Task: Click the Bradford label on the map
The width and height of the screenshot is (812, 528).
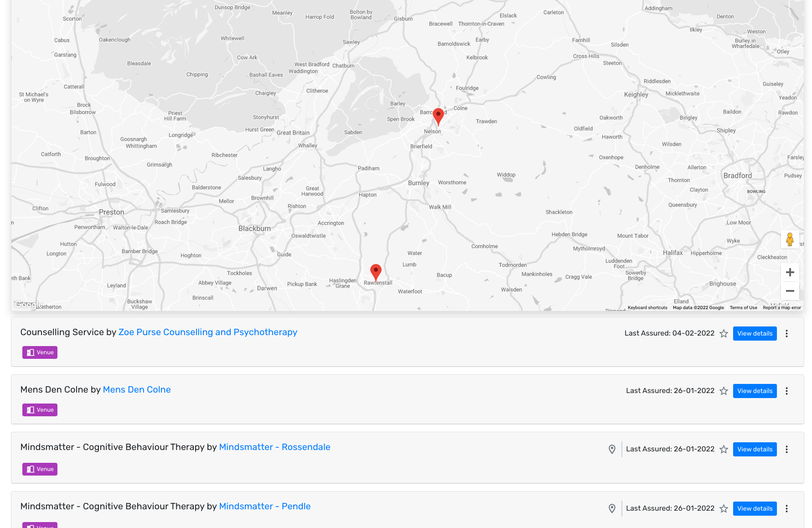Action: point(737,176)
